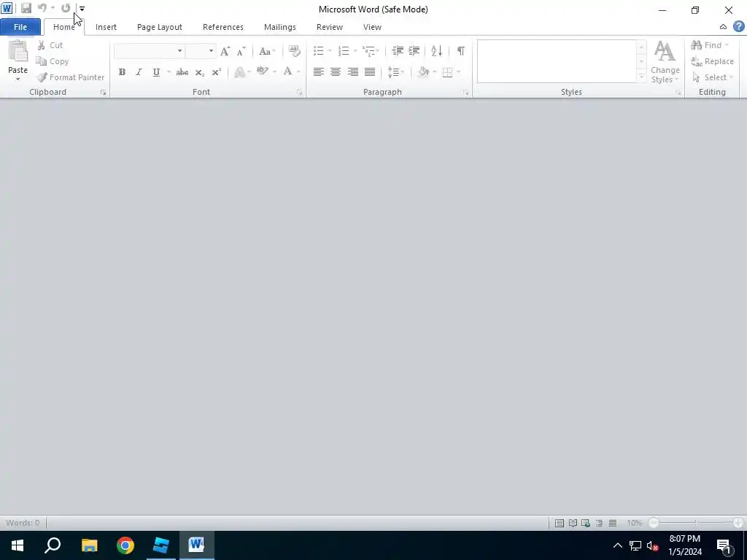This screenshot has height=560, width=747.
Task: Click the Bullets list icon
Action: [318, 50]
